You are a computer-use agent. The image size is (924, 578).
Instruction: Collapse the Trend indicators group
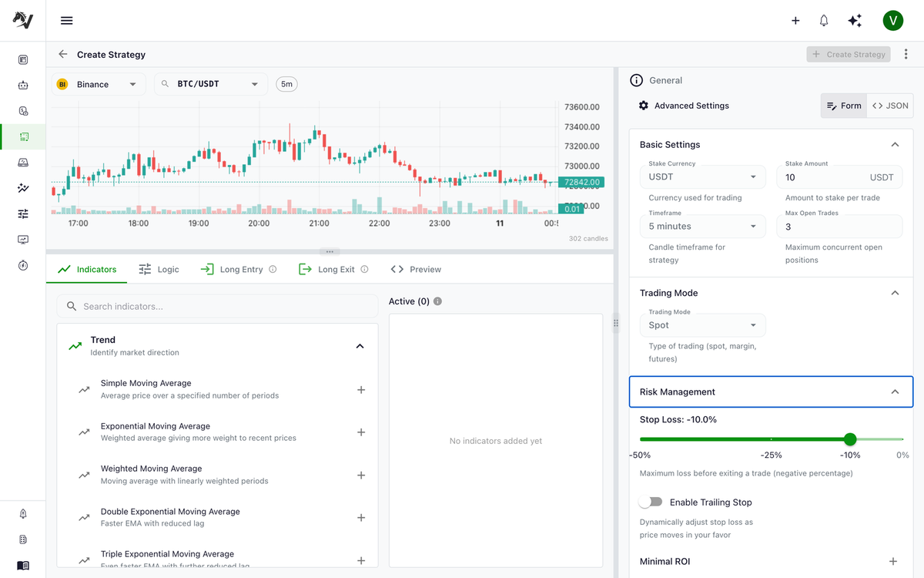pos(360,346)
